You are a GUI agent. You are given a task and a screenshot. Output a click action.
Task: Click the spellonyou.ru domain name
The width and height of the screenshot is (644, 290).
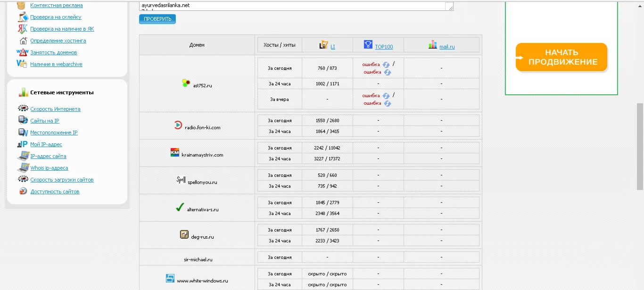pos(202,182)
